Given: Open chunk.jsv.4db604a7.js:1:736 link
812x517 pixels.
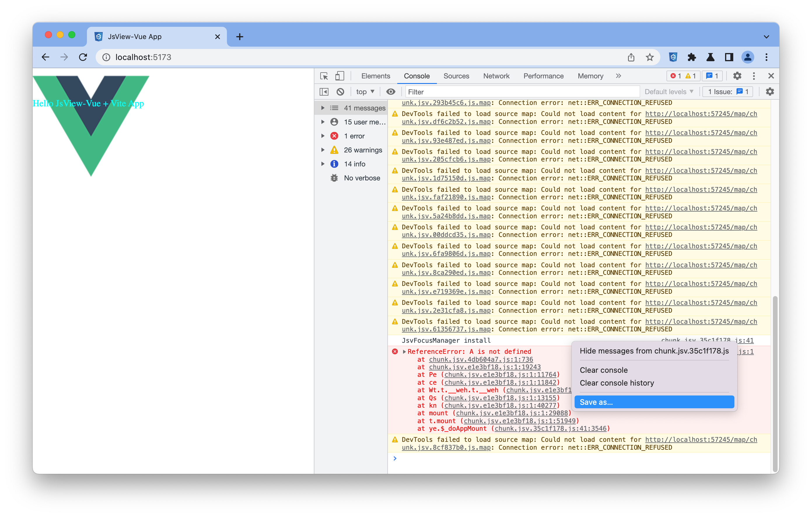Looking at the screenshot, I should 481,359.
